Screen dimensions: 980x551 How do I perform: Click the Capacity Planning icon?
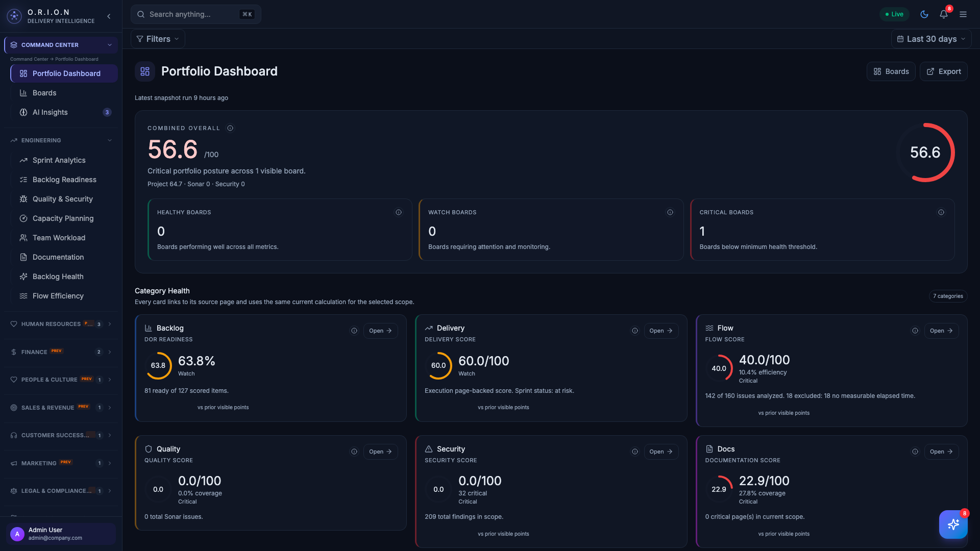point(23,218)
